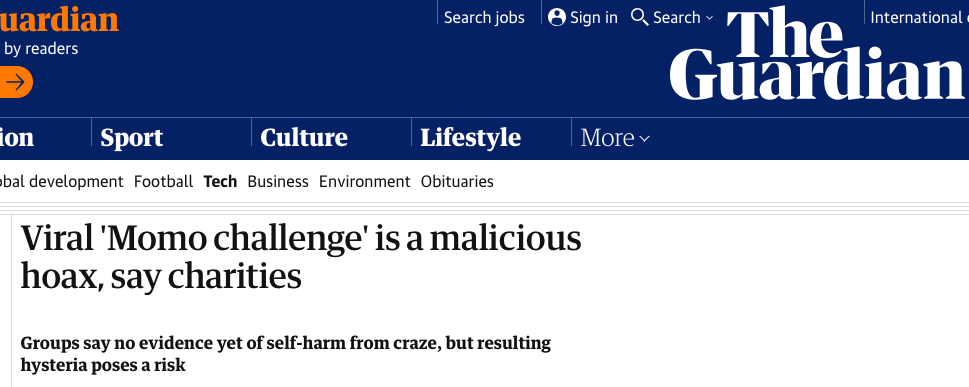Select the Tech subsection link
969x387 pixels.
click(x=220, y=181)
